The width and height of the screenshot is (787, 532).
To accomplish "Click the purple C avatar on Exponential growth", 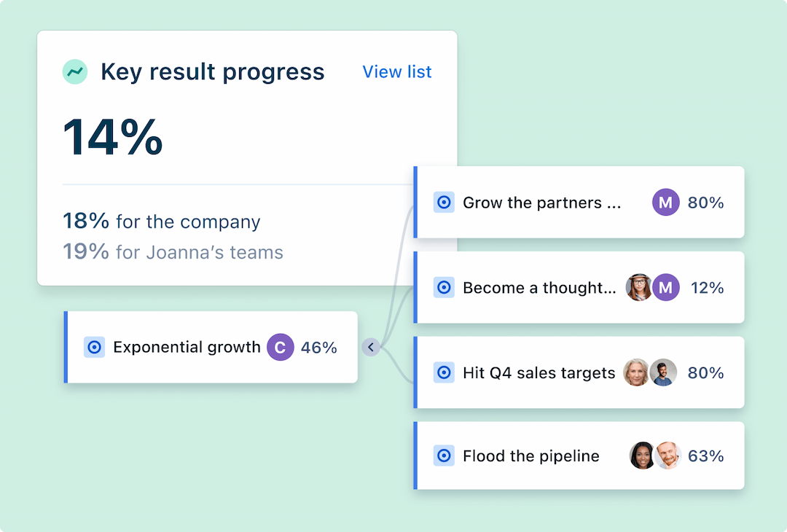I will point(280,348).
